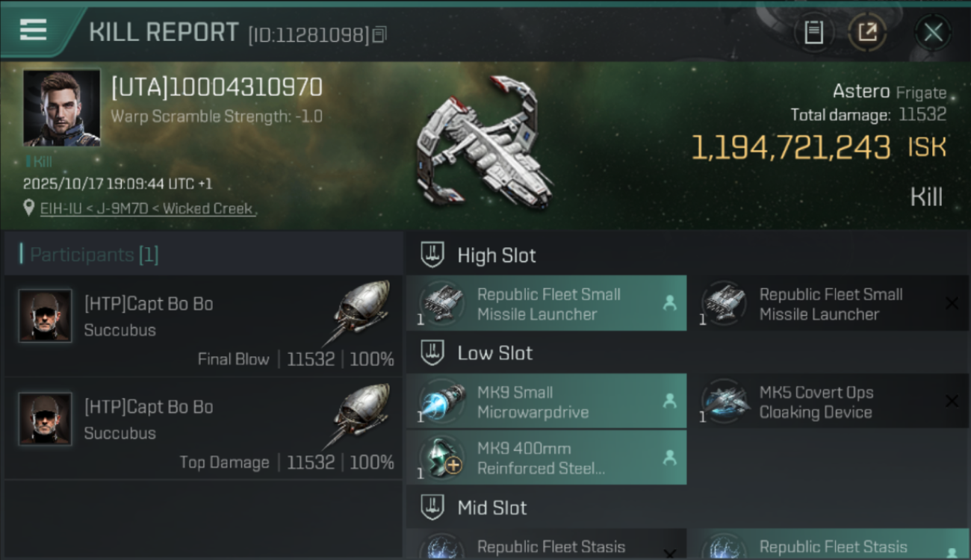Collapse the High Slot section
The width and height of the screenshot is (971, 560).
[x=432, y=255]
